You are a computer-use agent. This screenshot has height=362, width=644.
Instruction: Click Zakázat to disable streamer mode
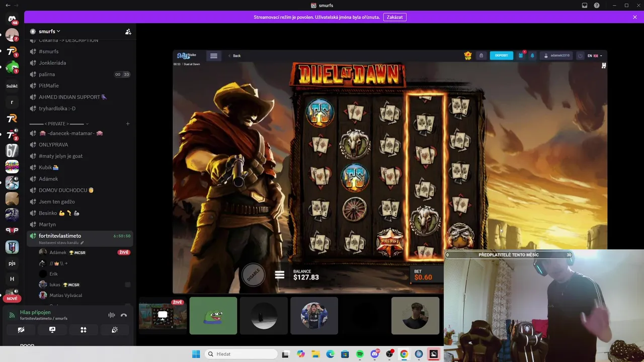pos(395,17)
